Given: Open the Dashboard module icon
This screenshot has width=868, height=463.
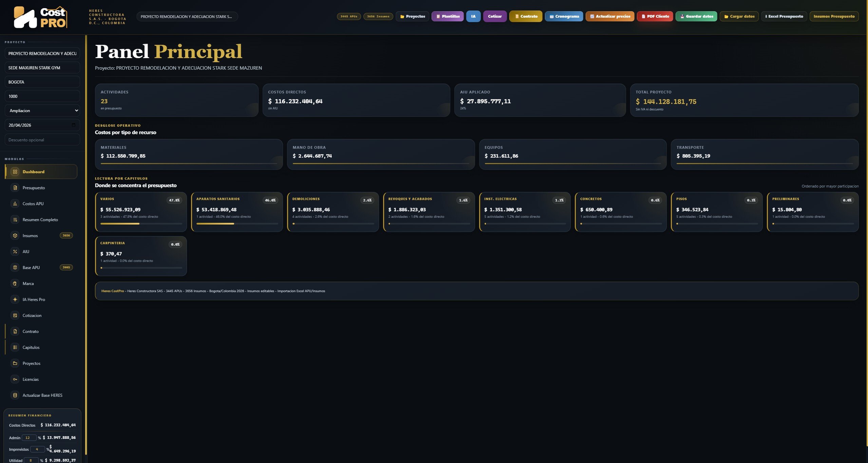Looking at the screenshot, I should 15,172.
